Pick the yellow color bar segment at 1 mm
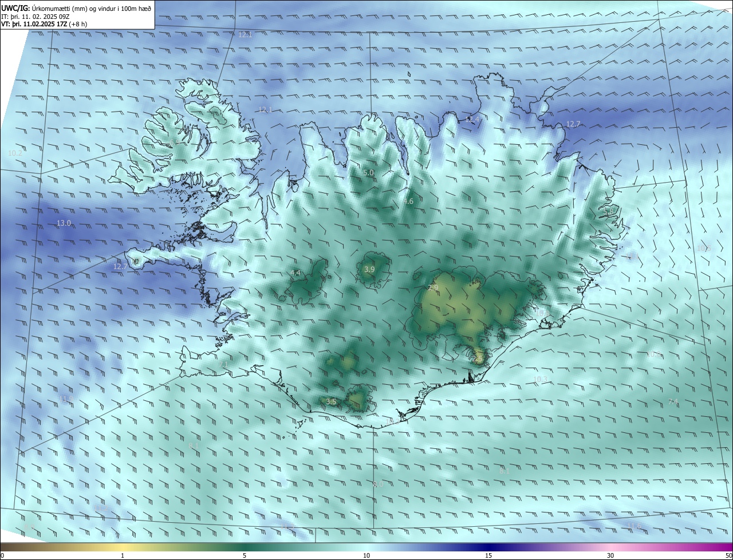The width and height of the screenshot is (733, 560). (x=123, y=547)
